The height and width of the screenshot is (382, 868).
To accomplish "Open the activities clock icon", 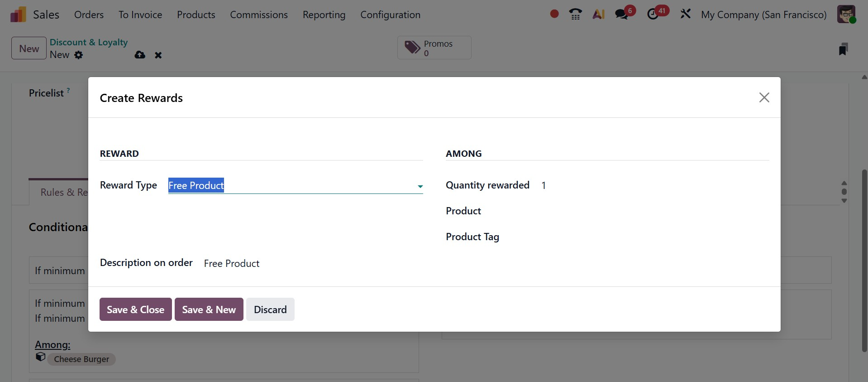I will click(x=653, y=15).
